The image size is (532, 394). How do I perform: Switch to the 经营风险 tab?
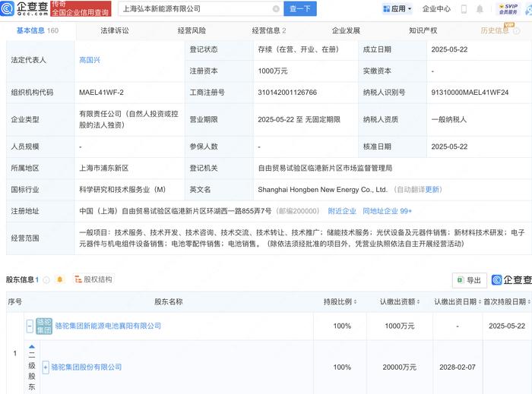coord(192,30)
